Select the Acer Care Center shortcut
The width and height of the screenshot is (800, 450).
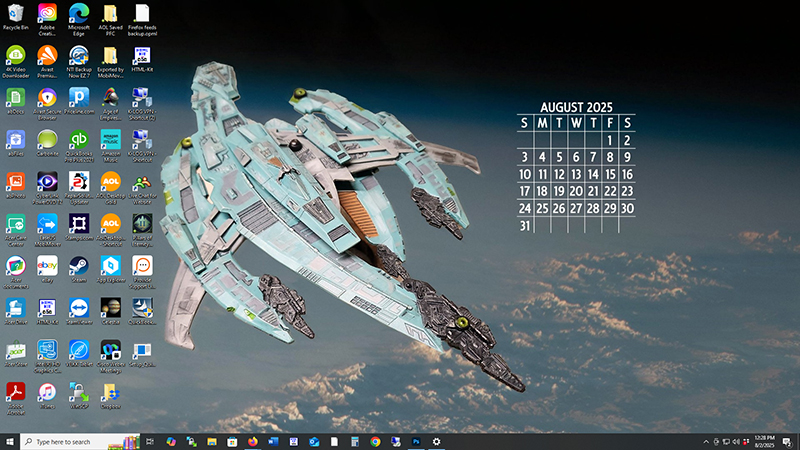[x=16, y=230]
